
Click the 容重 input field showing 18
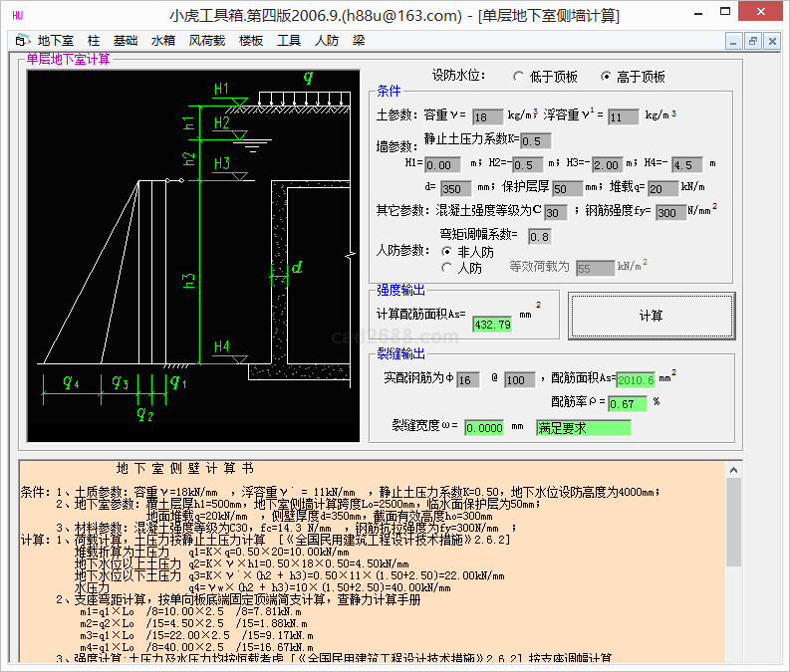tap(487, 116)
